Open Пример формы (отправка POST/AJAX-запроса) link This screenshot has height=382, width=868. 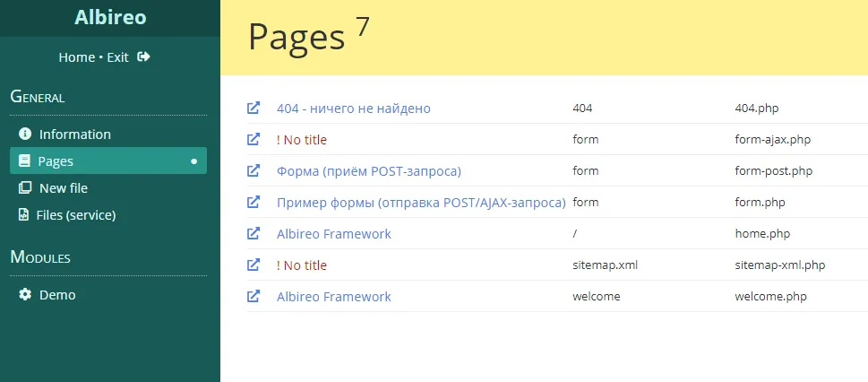(x=420, y=203)
